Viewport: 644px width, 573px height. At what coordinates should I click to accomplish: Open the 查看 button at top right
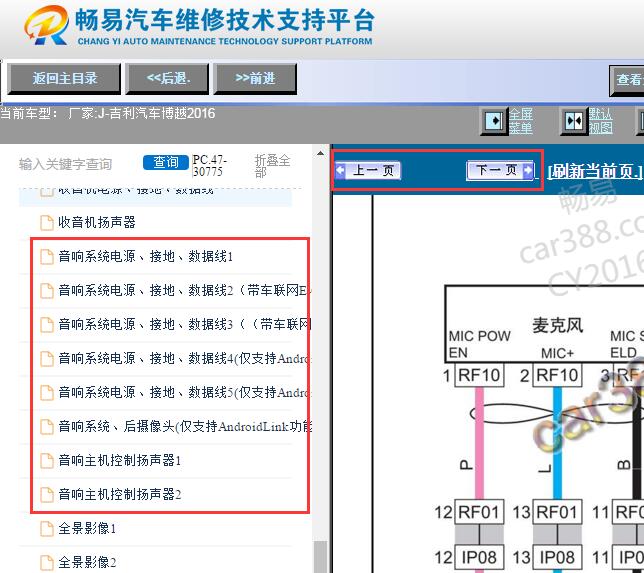click(x=627, y=80)
